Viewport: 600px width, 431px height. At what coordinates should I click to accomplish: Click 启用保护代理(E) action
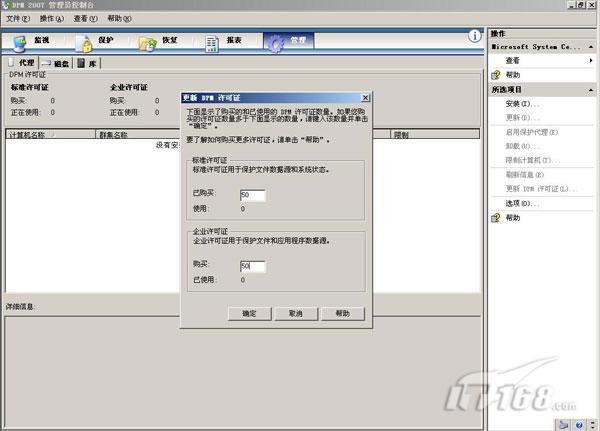click(x=532, y=132)
